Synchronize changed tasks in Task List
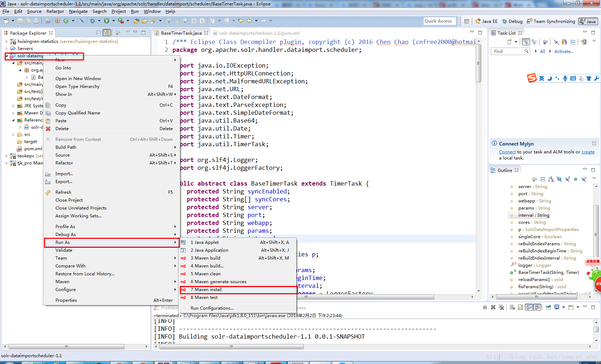 pyautogui.click(x=584, y=42)
